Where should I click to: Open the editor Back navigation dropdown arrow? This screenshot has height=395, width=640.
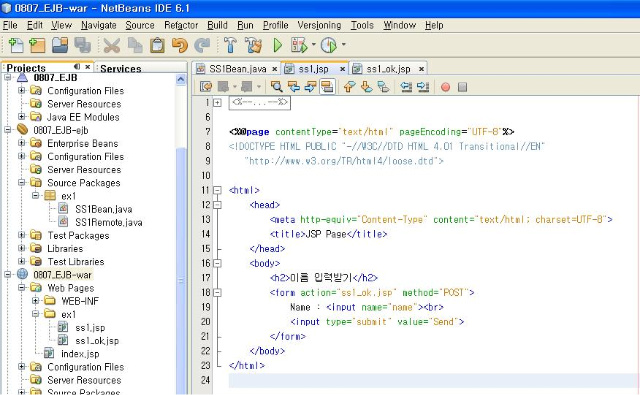click(235, 87)
